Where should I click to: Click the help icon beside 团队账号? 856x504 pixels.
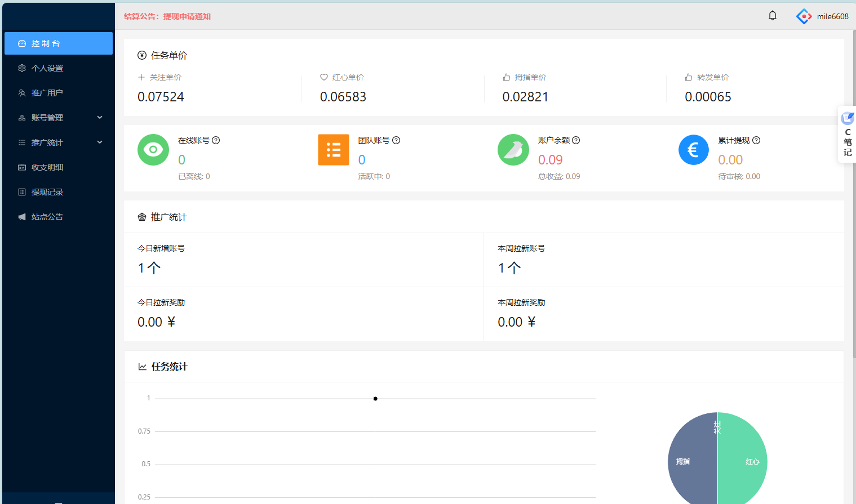(x=396, y=140)
